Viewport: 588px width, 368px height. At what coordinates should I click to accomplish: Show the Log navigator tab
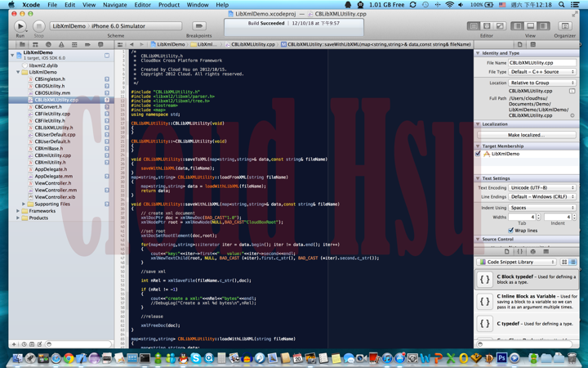tap(100, 44)
